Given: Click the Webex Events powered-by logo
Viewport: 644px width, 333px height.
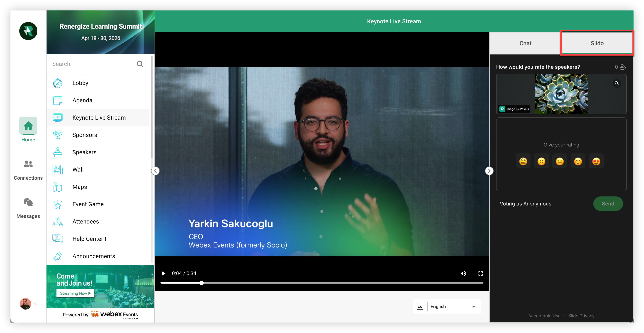Looking at the screenshot, I should (115, 314).
